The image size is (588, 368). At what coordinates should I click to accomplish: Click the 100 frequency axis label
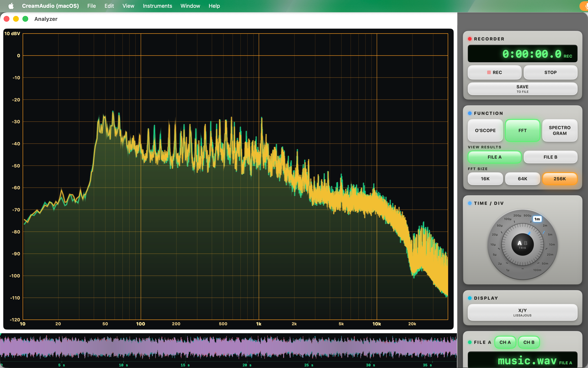[x=140, y=324]
